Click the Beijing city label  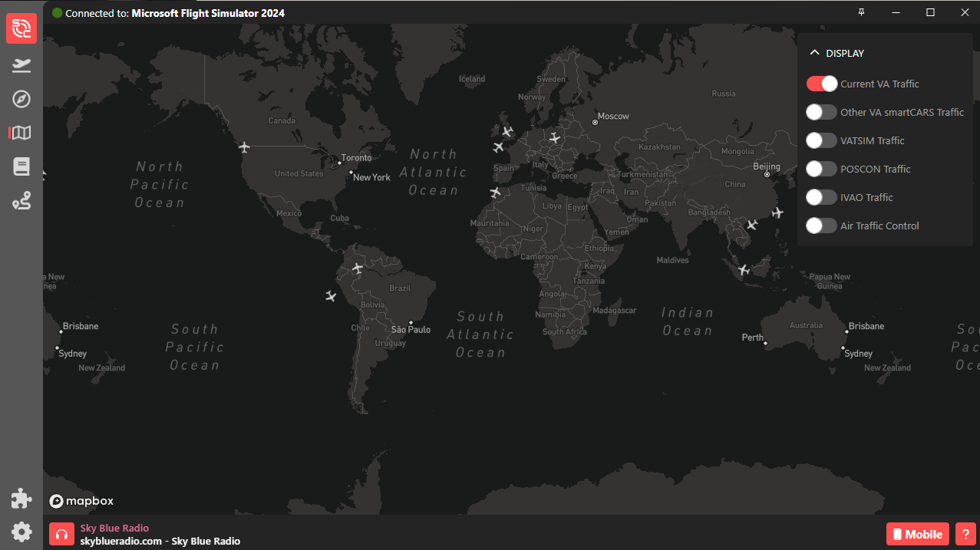click(x=767, y=166)
